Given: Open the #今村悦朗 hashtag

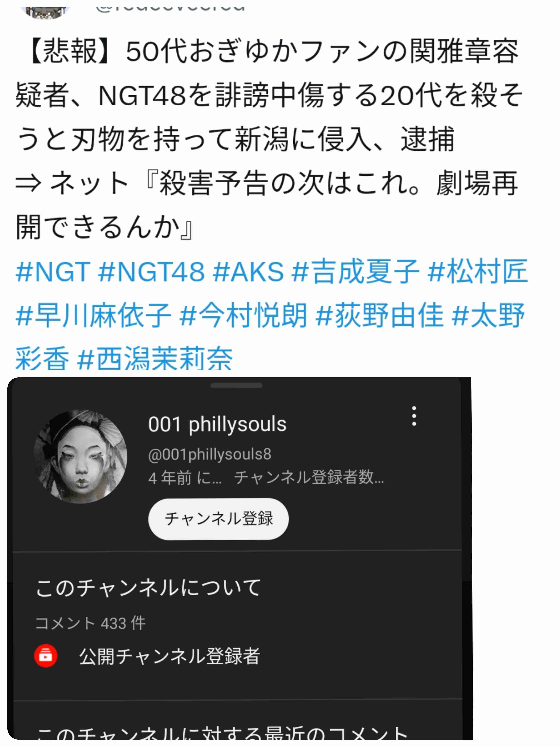Looking at the screenshot, I should click(x=243, y=315).
